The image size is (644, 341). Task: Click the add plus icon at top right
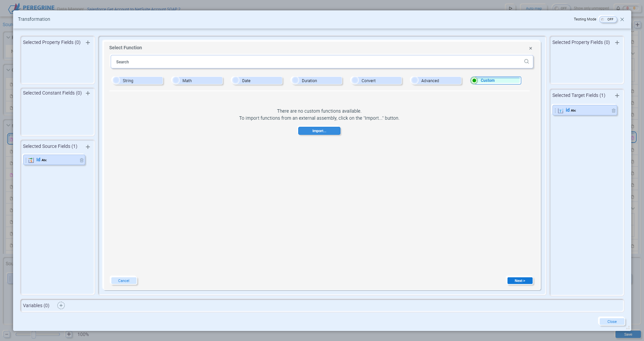pos(638,25)
